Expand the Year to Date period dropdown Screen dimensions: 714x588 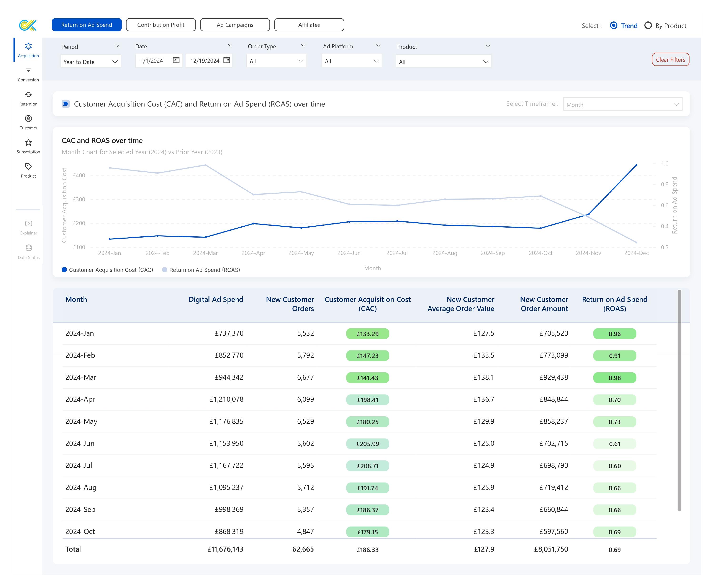91,62
